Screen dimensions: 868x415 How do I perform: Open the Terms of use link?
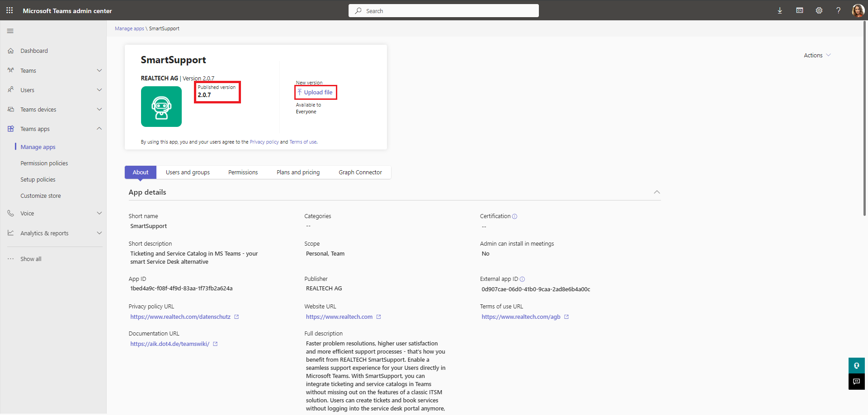click(303, 142)
